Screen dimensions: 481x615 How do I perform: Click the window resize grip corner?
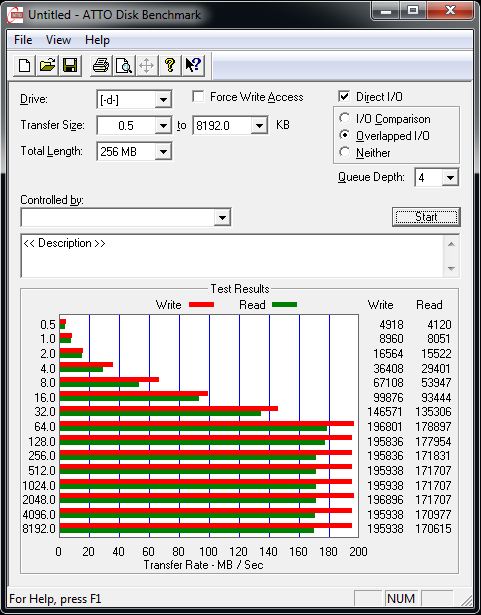coord(466,600)
